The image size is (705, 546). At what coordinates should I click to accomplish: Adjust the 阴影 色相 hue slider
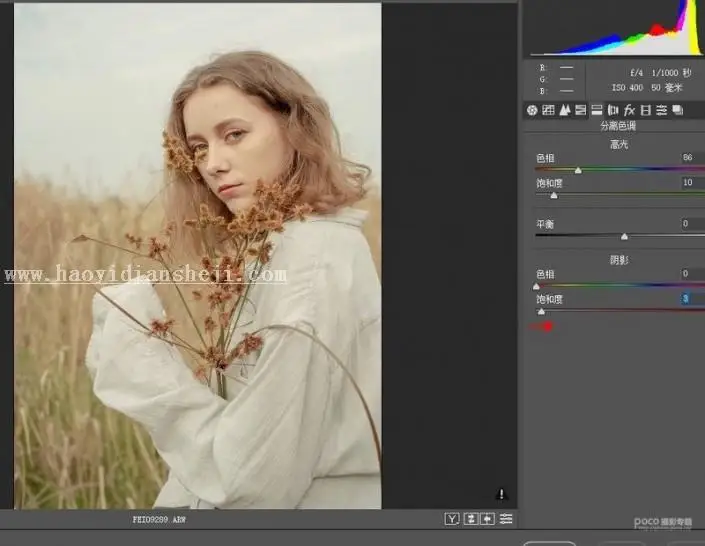click(536, 286)
